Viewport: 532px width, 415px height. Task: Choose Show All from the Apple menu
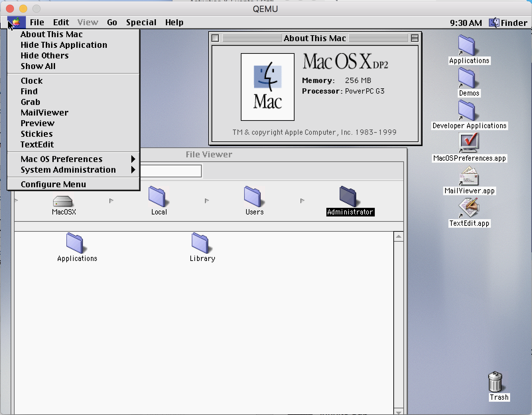click(x=38, y=66)
